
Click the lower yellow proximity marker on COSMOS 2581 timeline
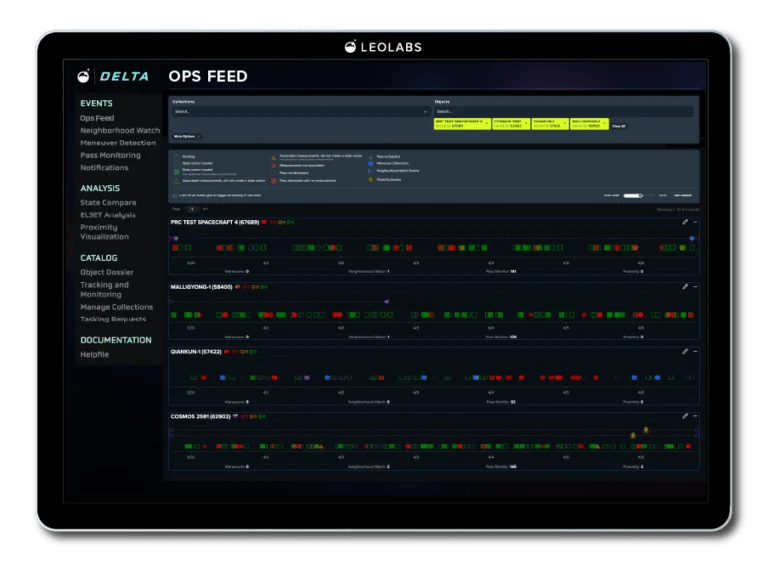pyautogui.click(x=633, y=435)
